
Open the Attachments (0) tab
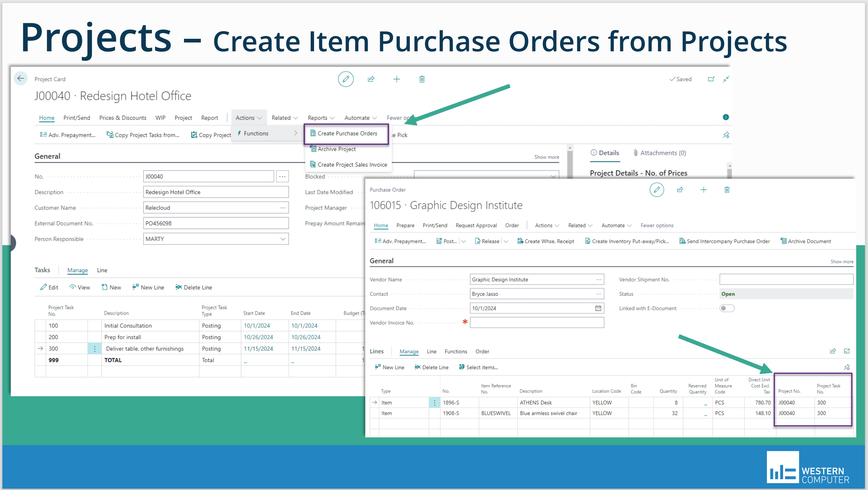click(659, 153)
